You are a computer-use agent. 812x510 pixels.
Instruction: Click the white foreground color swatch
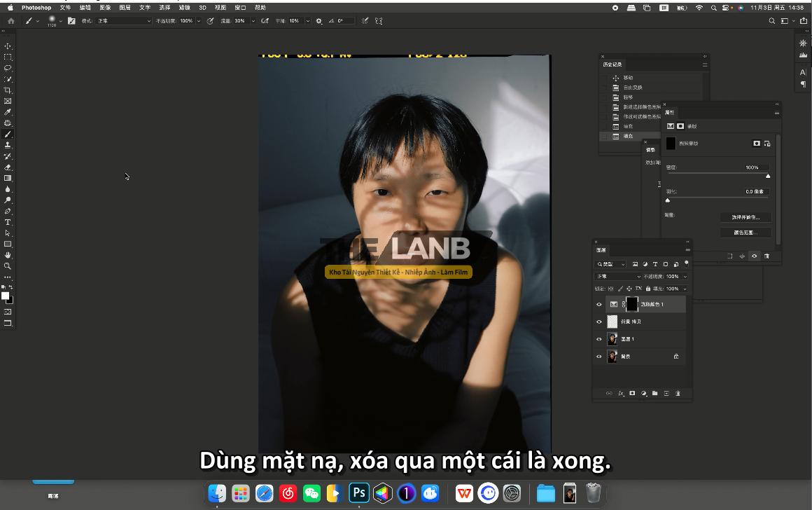click(5, 296)
